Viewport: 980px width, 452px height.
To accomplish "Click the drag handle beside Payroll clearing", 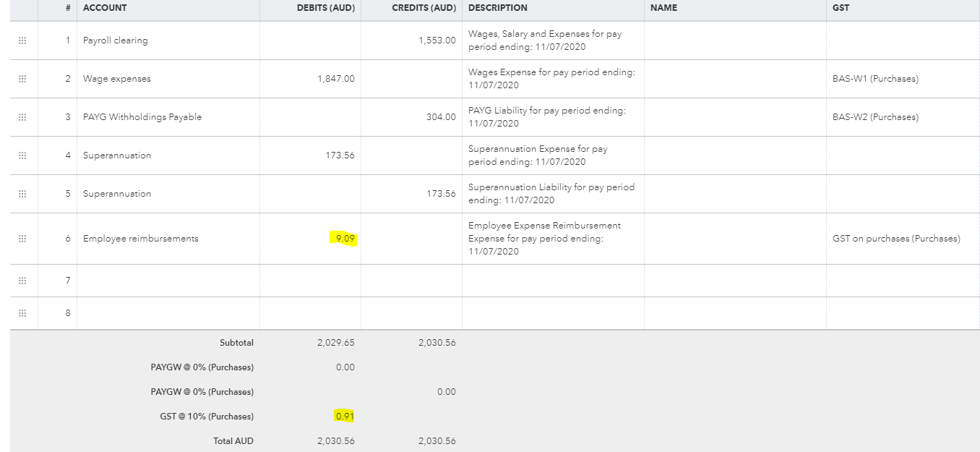I will pyautogui.click(x=22, y=40).
